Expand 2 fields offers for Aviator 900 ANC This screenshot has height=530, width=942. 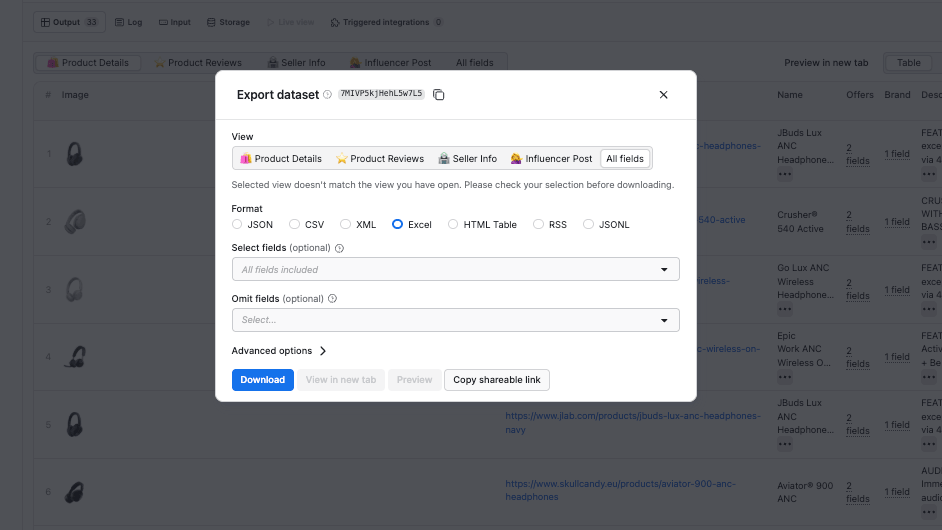coord(857,492)
